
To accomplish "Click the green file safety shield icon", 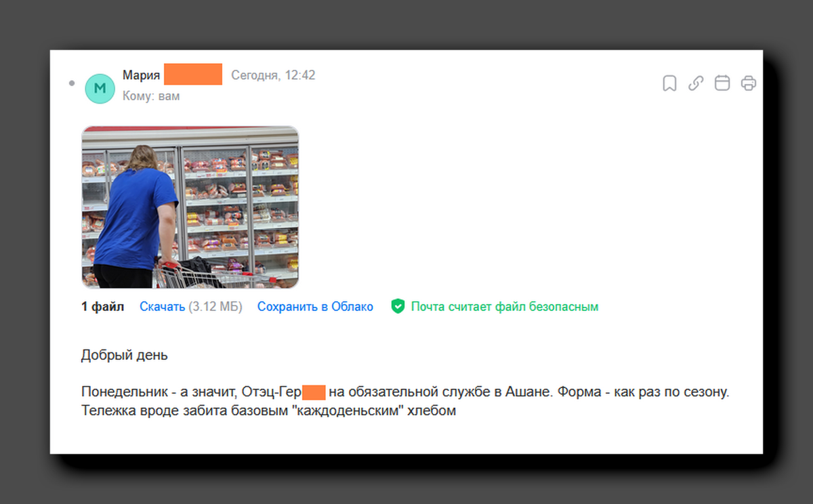I will pyautogui.click(x=398, y=306).
